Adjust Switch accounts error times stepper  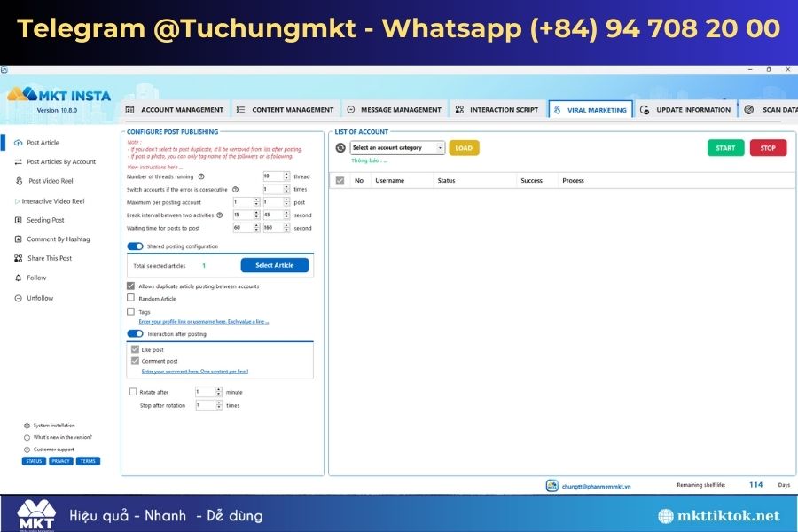(x=277, y=189)
